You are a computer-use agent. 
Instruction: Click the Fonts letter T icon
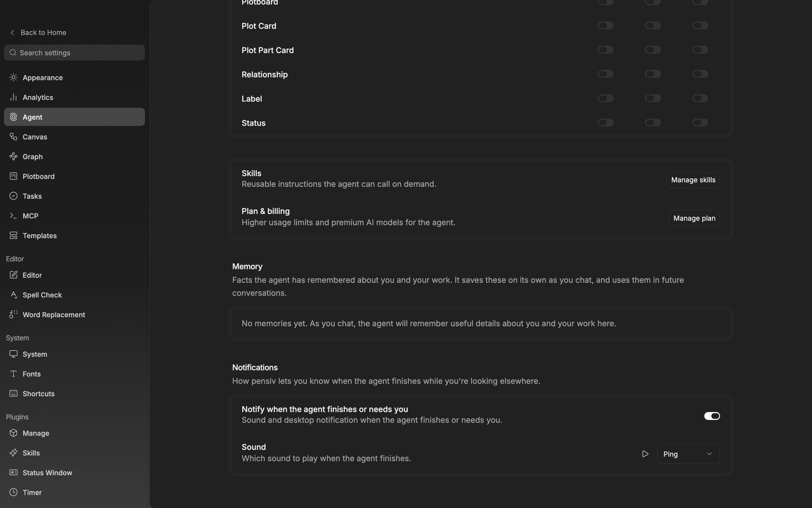[14, 374]
